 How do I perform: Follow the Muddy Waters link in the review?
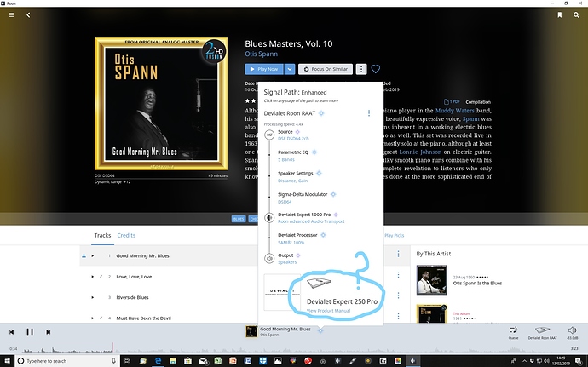tap(454, 111)
